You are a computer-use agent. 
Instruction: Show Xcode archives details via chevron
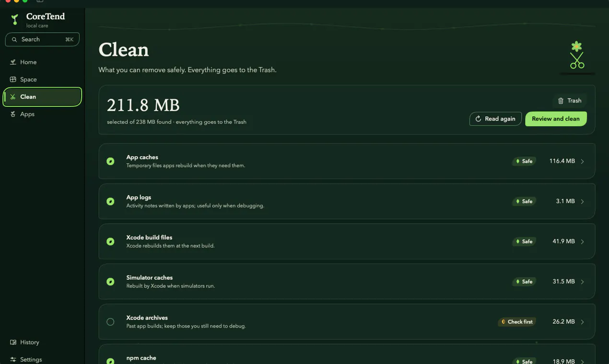pos(583,322)
